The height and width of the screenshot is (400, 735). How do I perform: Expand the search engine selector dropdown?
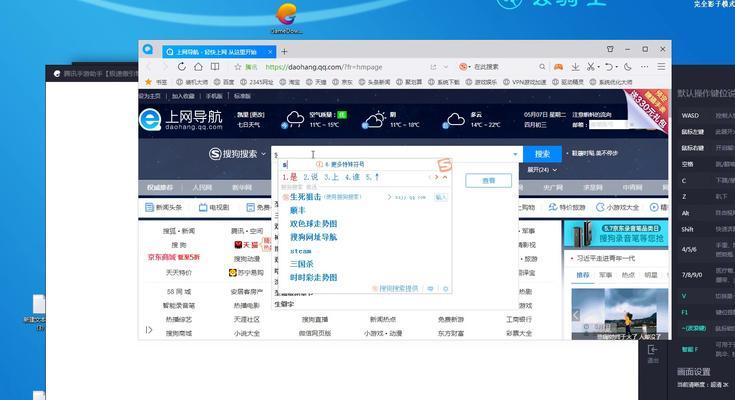point(464,67)
